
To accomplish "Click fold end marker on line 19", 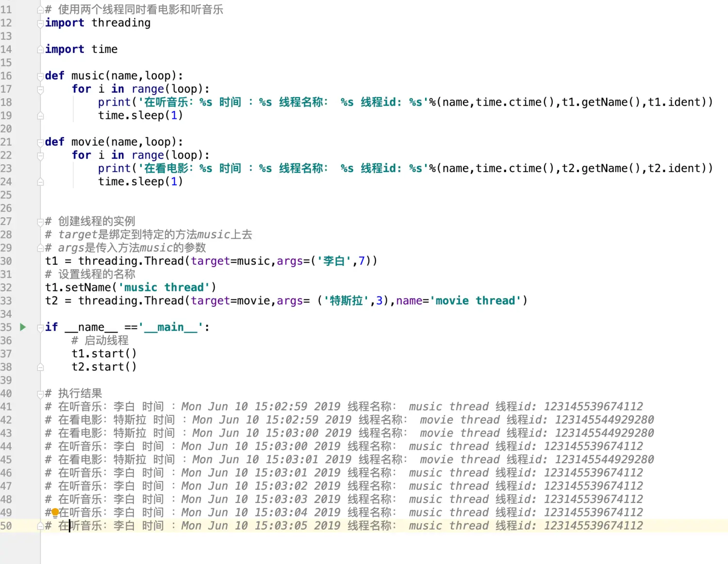I will 40,115.
